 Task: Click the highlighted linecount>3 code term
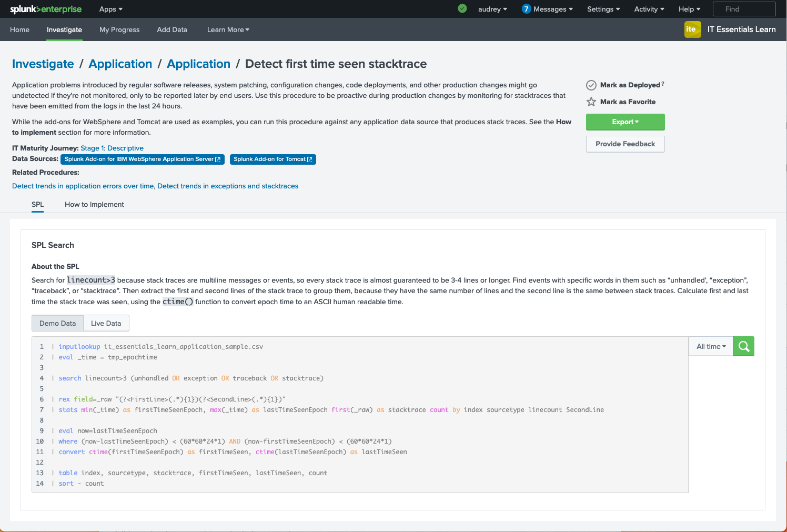(91, 280)
